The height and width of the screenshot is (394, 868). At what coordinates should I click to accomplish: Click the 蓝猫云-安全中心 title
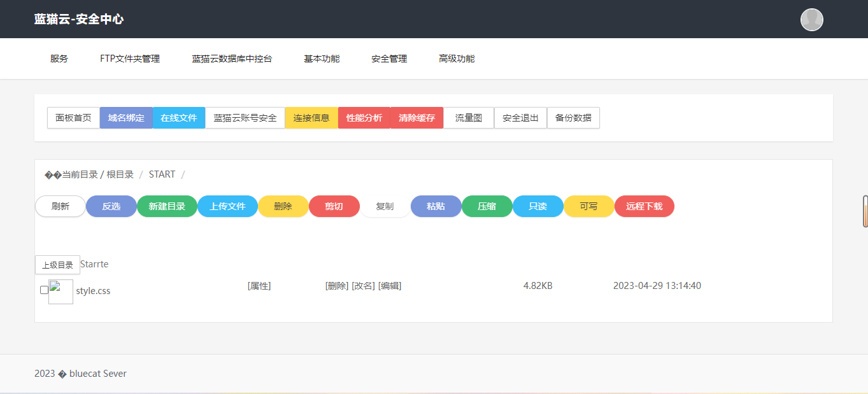pos(79,19)
